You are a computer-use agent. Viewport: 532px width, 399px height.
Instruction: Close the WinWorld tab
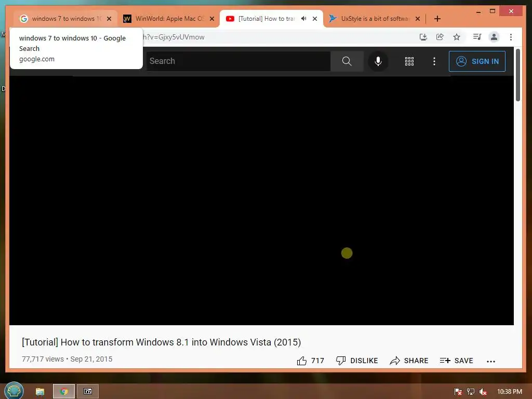click(x=212, y=19)
